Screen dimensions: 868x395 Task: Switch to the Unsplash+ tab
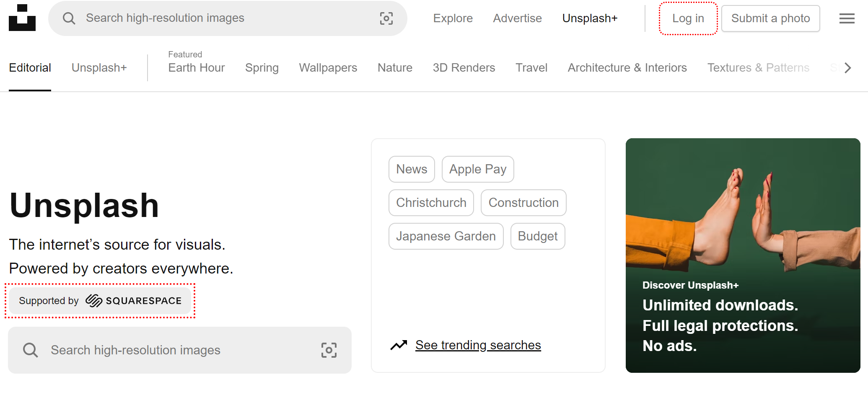[99, 68]
